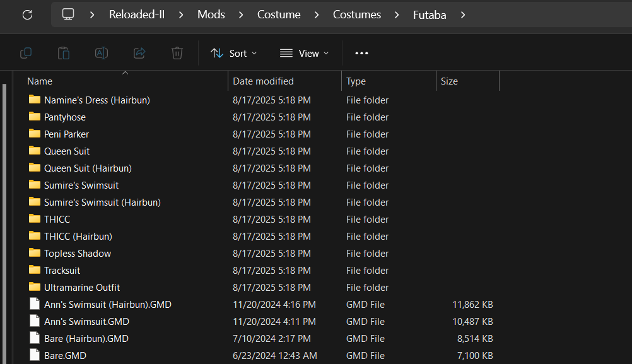
Task: Click the Refresh icon in address bar
Action: pyautogui.click(x=27, y=15)
